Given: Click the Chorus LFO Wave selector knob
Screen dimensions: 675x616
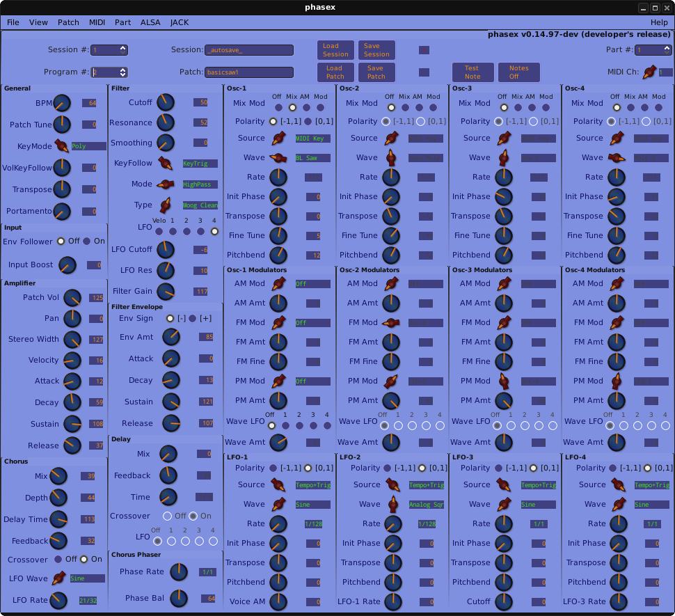Looking at the screenshot, I should pyautogui.click(x=58, y=578).
